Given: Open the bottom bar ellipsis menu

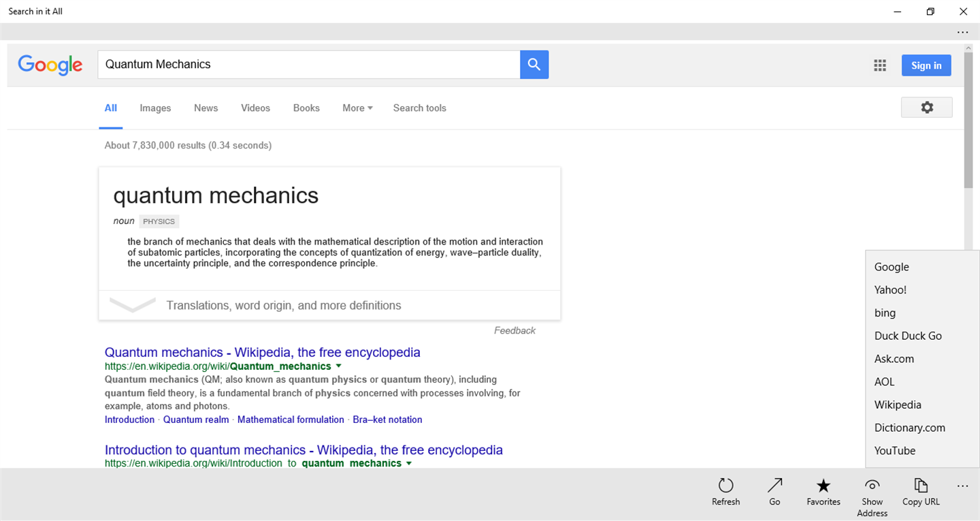Looking at the screenshot, I should point(962,486).
